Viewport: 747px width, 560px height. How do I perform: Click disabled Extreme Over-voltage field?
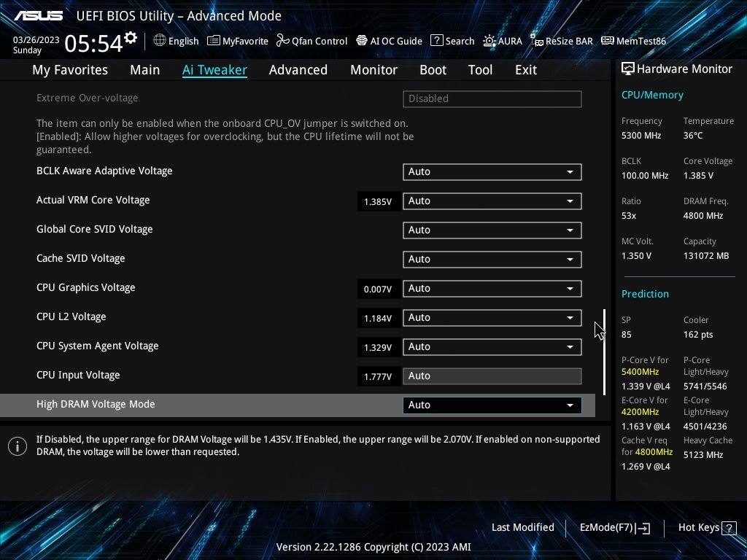click(492, 99)
